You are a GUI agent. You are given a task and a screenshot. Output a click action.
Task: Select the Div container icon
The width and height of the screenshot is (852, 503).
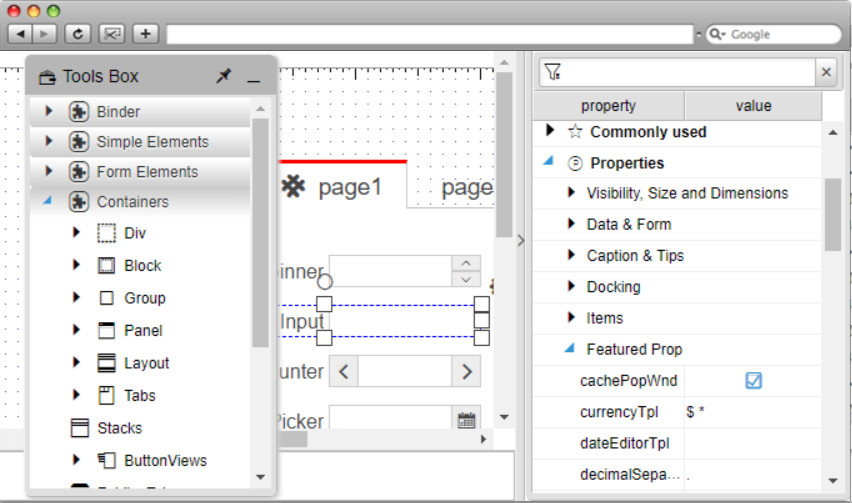106,233
